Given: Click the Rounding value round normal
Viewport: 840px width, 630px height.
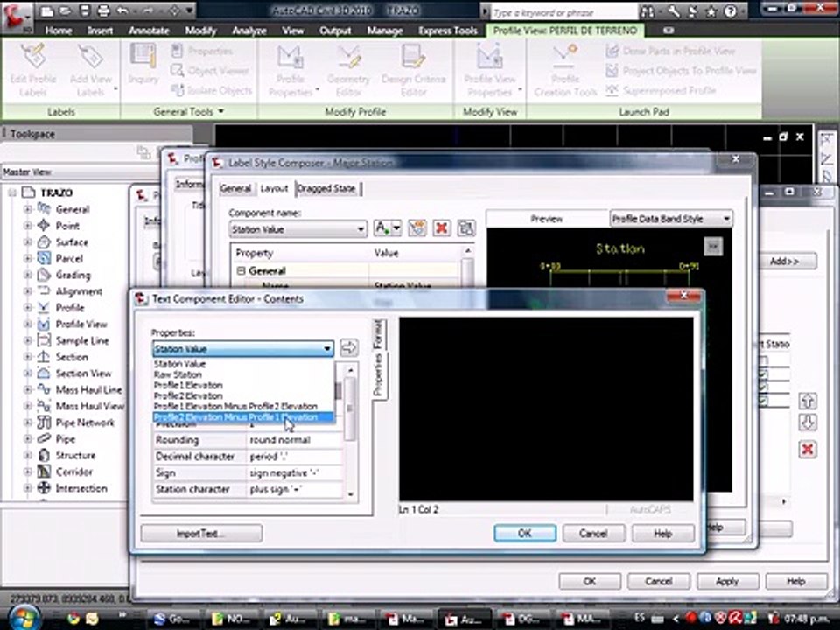Looking at the screenshot, I should pyautogui.click(x=294, y=440).
